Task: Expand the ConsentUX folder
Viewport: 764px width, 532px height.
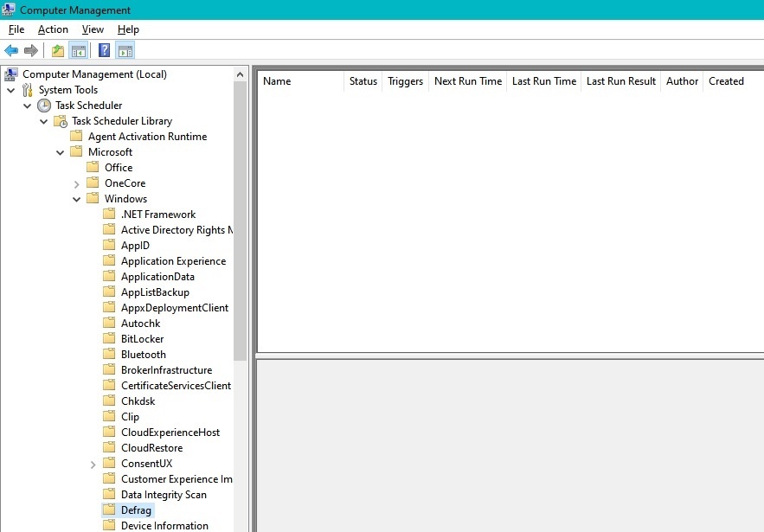Action: pos(93,465)
